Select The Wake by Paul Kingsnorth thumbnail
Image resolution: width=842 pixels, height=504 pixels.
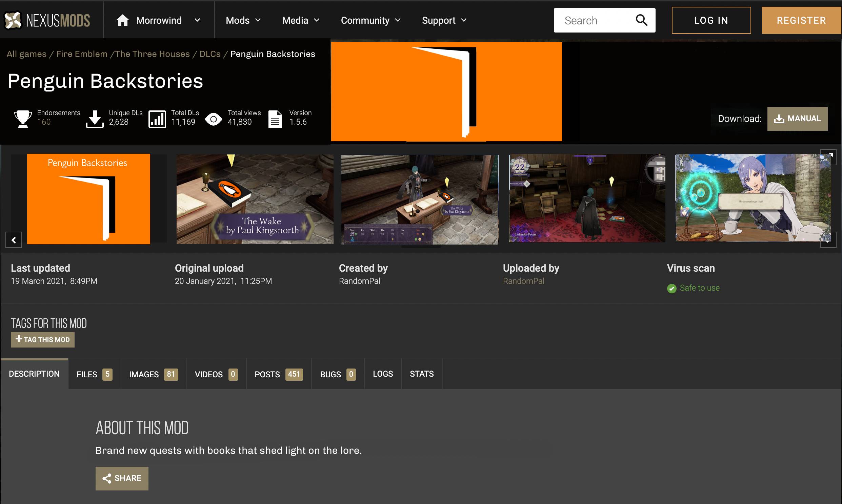point(255,199)
